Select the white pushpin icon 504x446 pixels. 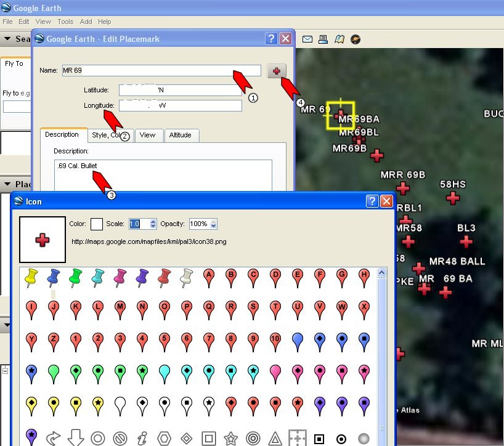[x=187, y=278]
